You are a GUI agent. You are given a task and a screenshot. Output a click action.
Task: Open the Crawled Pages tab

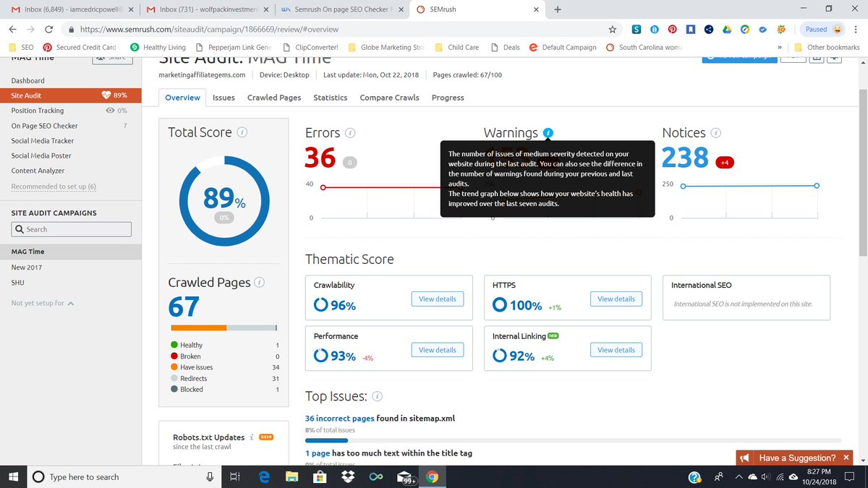274,98
